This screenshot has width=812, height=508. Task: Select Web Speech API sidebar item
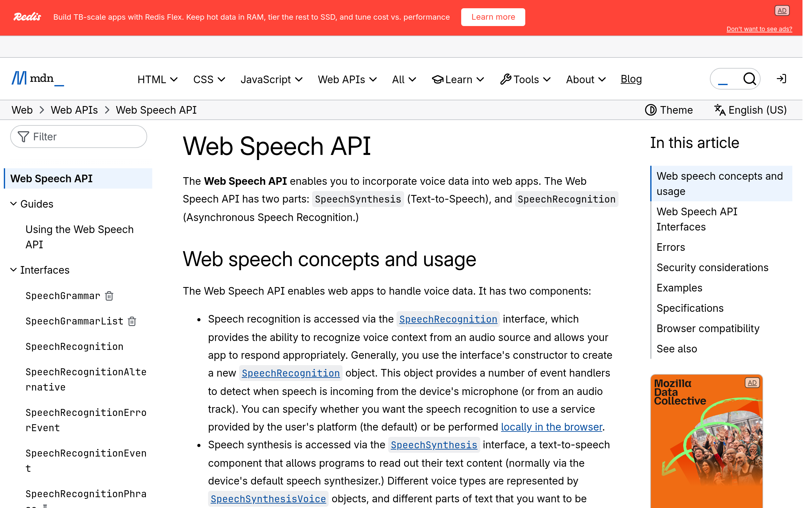(x=78, y=178)
